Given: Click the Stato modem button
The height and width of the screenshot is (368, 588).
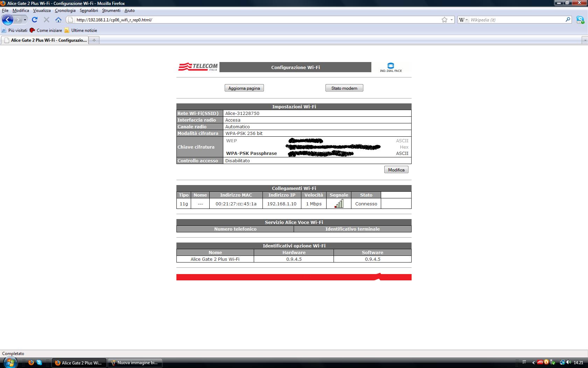Looking at the screenshot, I should tap(344, 88).
